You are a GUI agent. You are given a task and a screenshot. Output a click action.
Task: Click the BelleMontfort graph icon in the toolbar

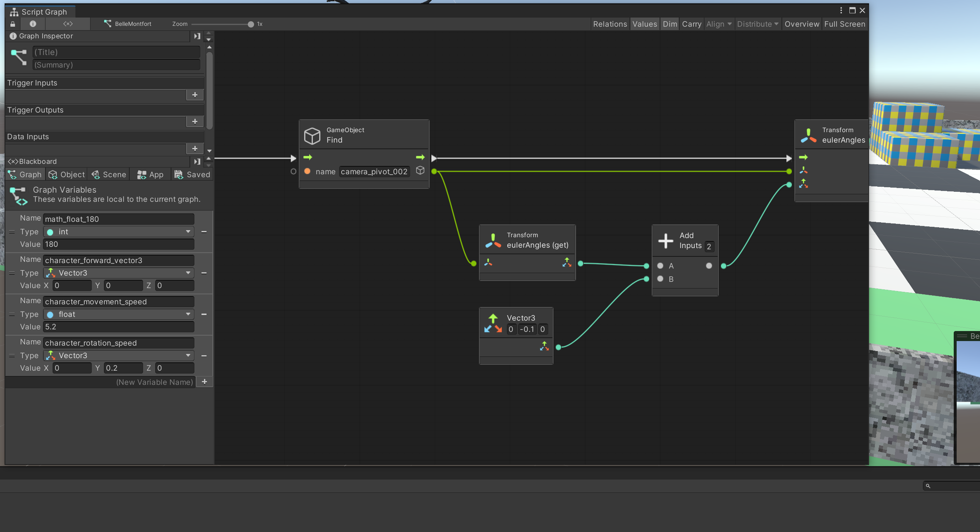[x=107, y=24]
